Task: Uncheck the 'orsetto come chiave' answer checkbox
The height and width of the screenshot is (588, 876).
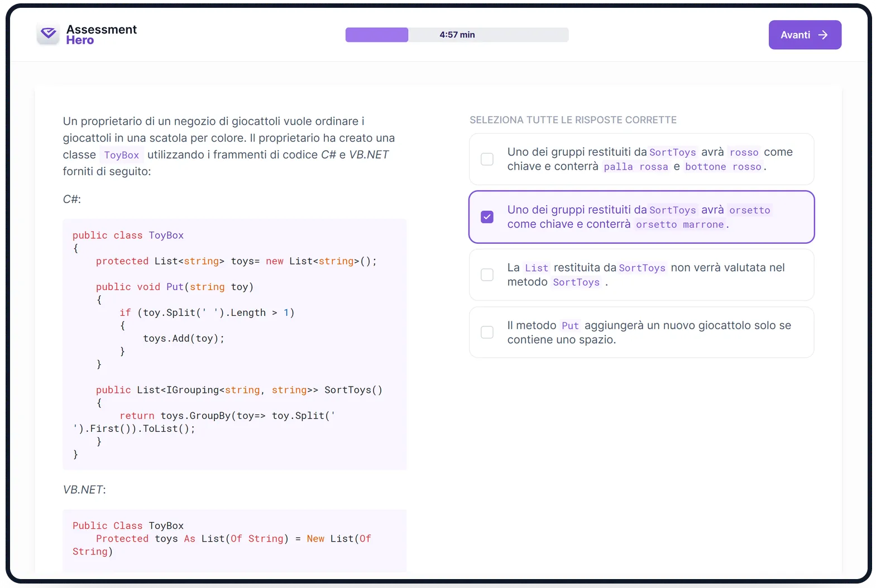Action: (x=487, y=216)
